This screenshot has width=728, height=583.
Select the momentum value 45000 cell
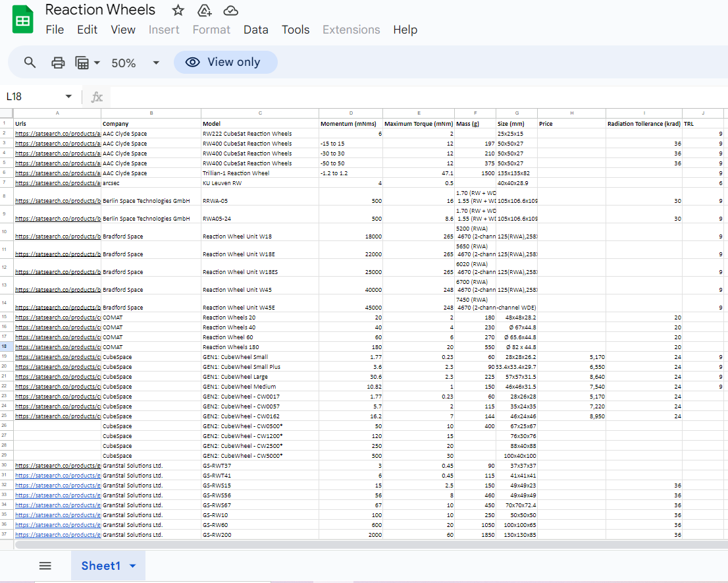coord(351,303)
